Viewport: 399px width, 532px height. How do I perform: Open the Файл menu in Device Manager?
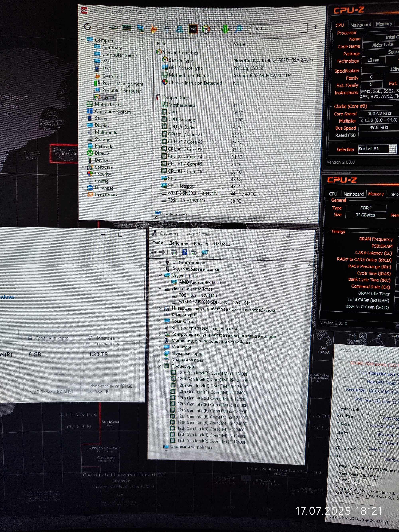(x=158, y=243)
